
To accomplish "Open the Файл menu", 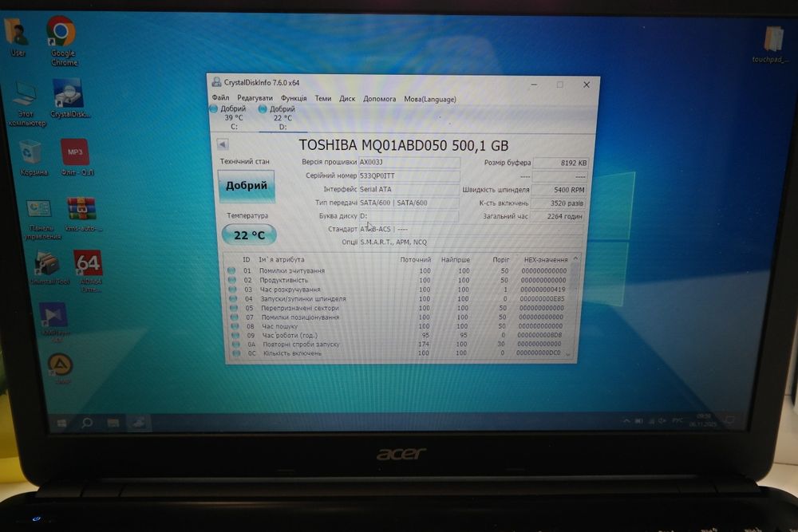I will pyautogui.click(x=220, y=97).
